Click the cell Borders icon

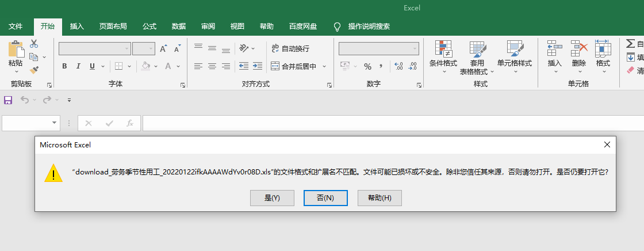tap(118, 66)
